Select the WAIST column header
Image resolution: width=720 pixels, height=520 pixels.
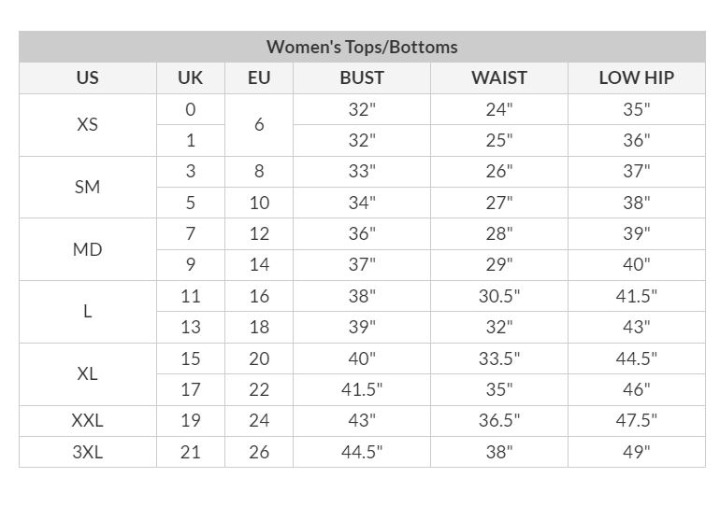[x=499, y=78]
